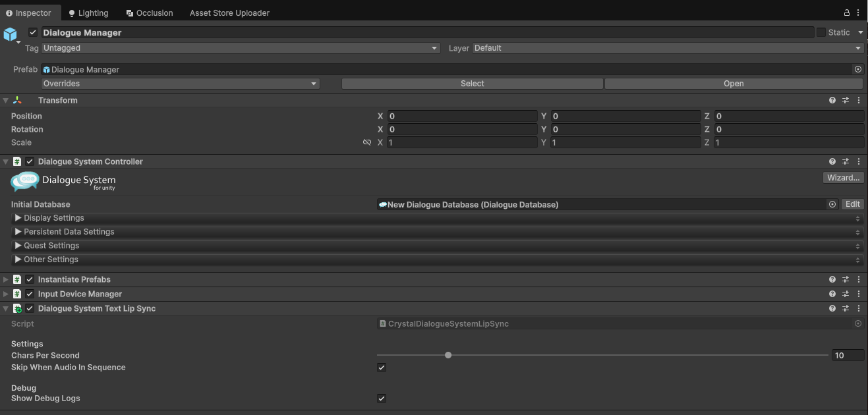
Task: Switch to the Lighting tab
Action: point(88,13)
